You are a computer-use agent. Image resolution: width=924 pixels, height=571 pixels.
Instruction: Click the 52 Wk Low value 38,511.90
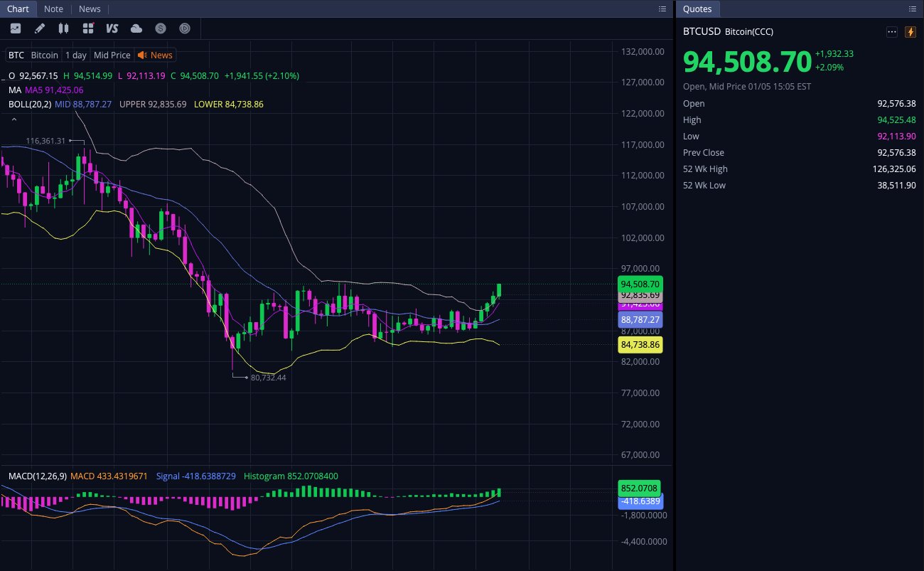point(897,185)
